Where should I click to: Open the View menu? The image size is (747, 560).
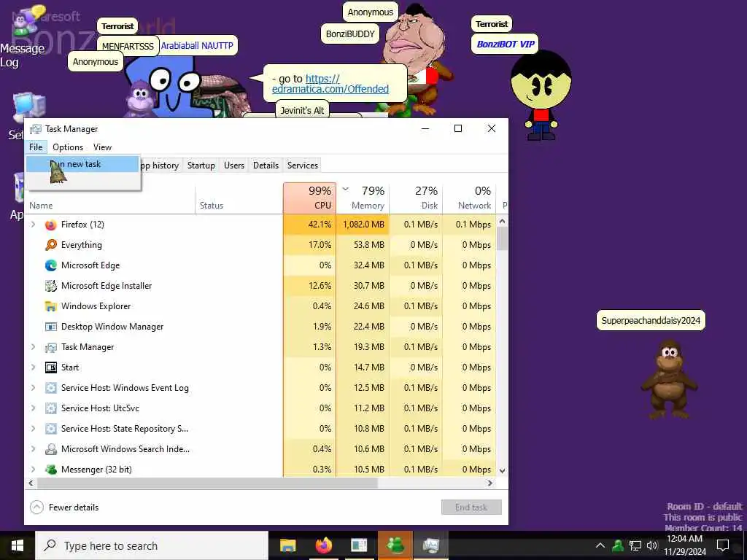[x=102, y=147]
